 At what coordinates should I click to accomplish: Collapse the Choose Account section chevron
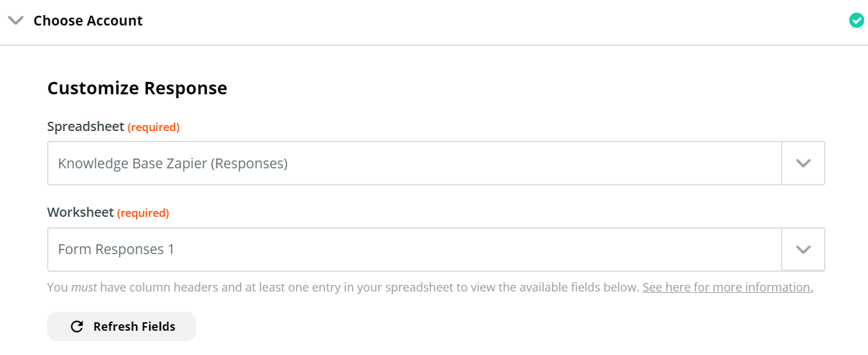16,20
